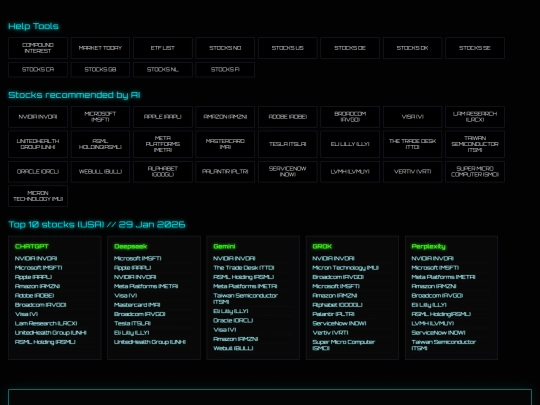Click the CHATGPT column heading

[x=32, y=247]
